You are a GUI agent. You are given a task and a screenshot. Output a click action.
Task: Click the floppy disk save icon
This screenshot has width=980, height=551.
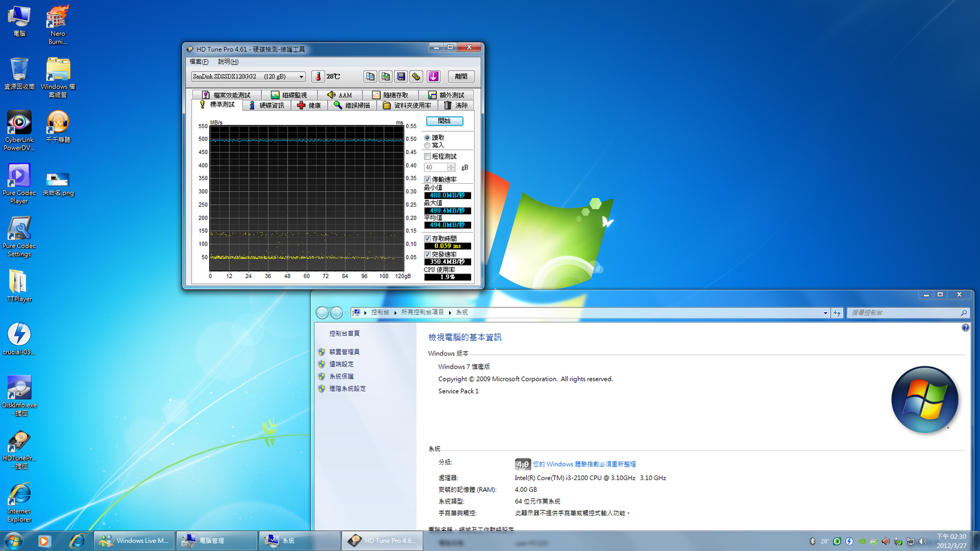click(401, 76)
